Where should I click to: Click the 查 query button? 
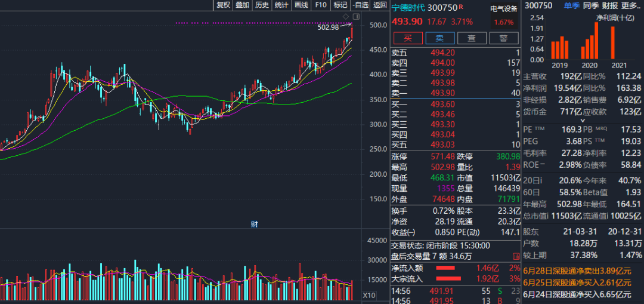(472, 38)
